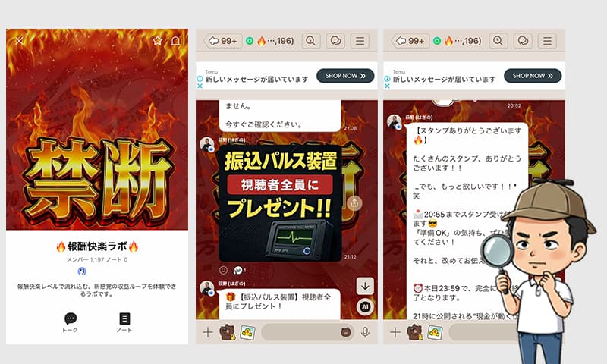
Task: Toggle the favorite star on profile
Action: point(157,40)
